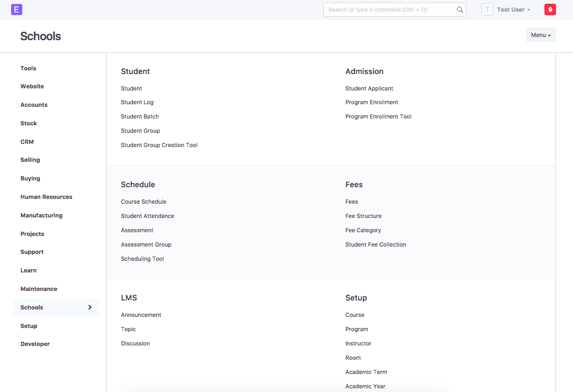Viewport: 573px width, 392px height.
Task: Open the Manufacturing sidebar module
Action: tap(41, 215)
